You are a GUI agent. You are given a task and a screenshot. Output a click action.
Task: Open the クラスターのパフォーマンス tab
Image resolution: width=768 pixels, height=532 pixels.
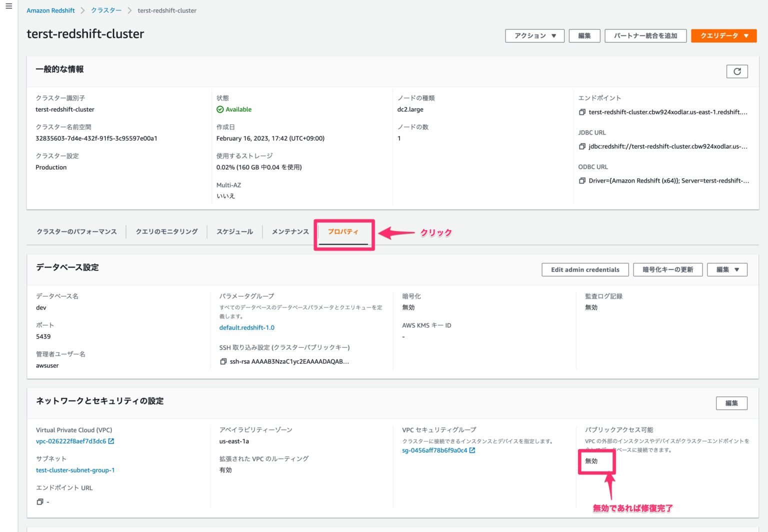pos(76,232)
